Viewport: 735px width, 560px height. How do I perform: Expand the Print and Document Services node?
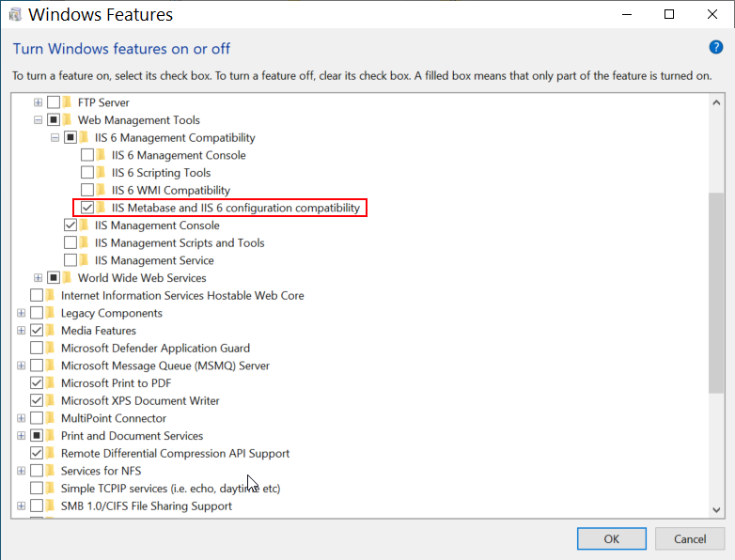click(x=21, y=436)
